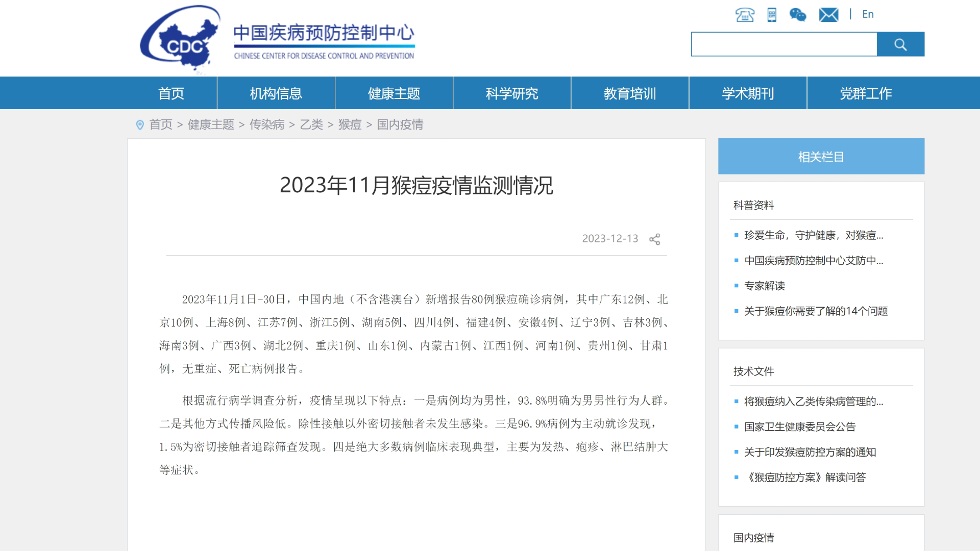980x551 pixels.
Task: Open the 学术期刊 navigation menu
Action: [x=747, y=93]
